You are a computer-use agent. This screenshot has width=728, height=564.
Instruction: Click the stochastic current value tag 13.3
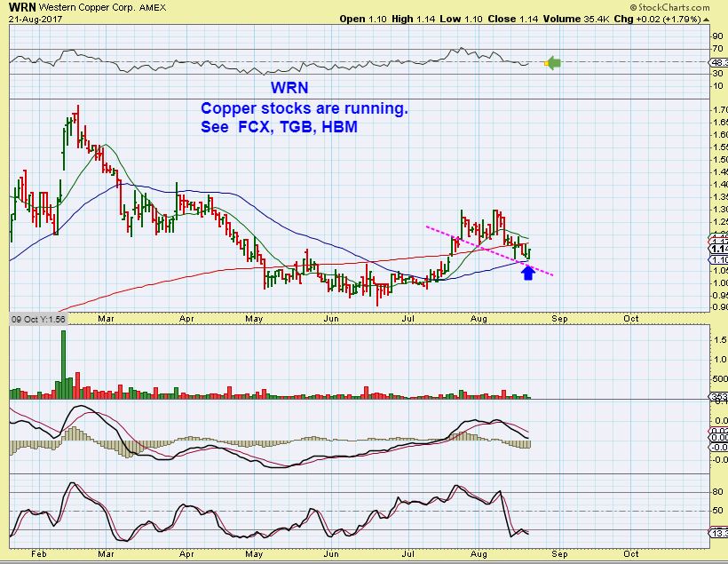pyautogui.click(x=719, y=533)
